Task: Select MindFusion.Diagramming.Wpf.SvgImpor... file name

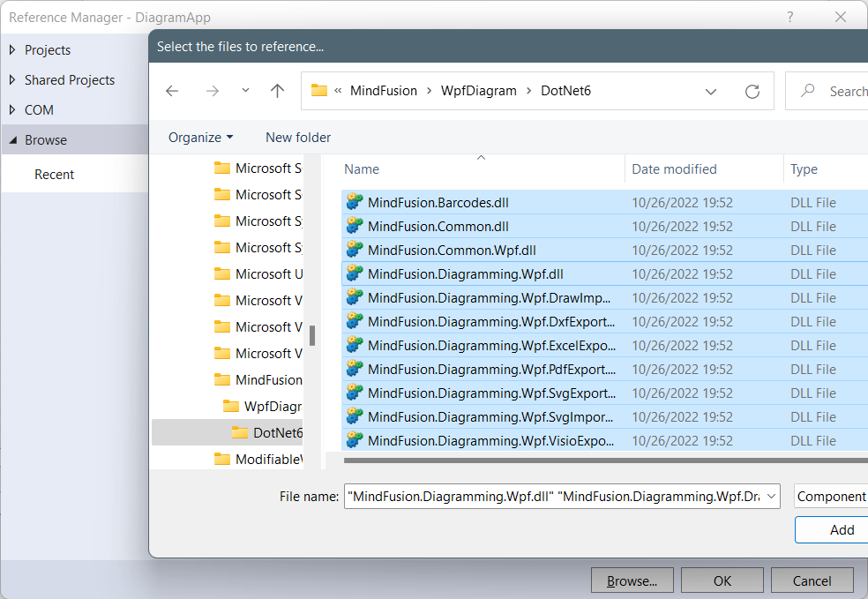Action: tap(490, 417)
